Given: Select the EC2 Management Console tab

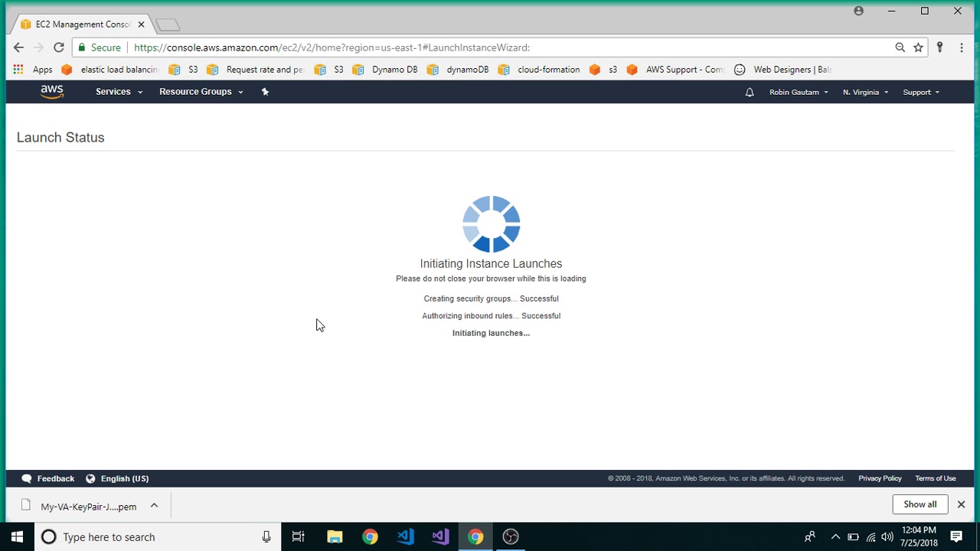Looking at the screenshot, I should (x=81, y=24).
